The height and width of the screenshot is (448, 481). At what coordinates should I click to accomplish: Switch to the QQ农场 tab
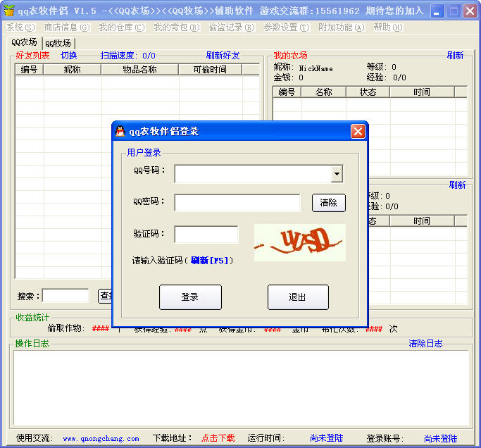point(24,42)
